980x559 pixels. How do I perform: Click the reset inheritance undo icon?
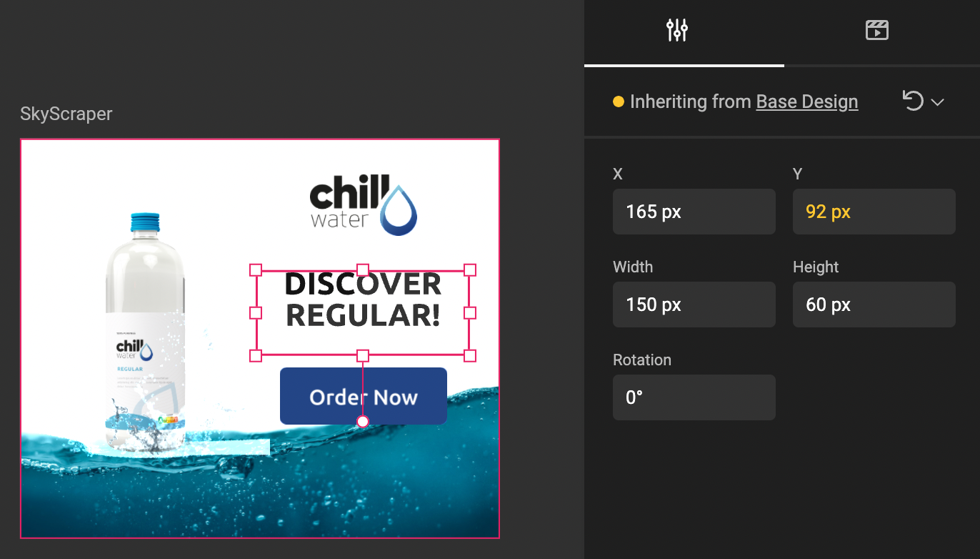click(x=913, y=102)
